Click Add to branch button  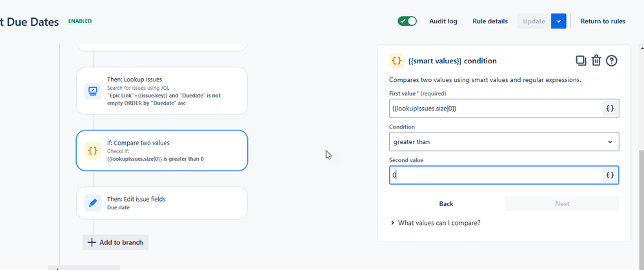click(x=116, y=242)
